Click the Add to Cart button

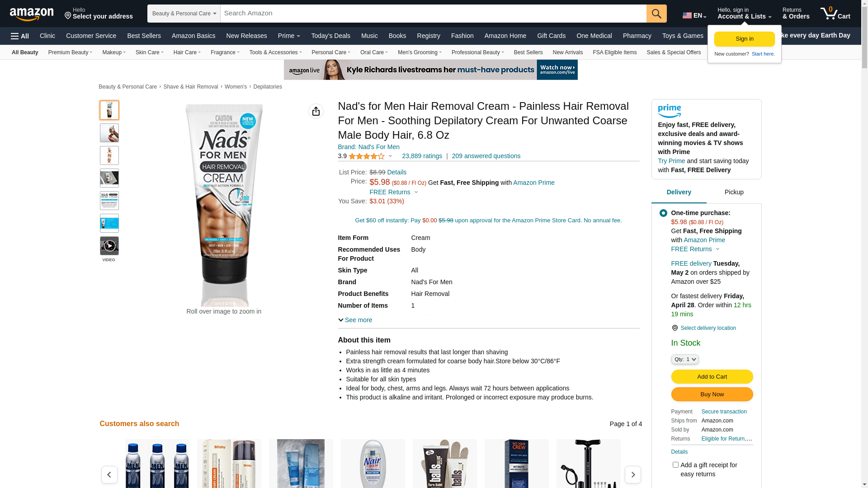point(712,377)
